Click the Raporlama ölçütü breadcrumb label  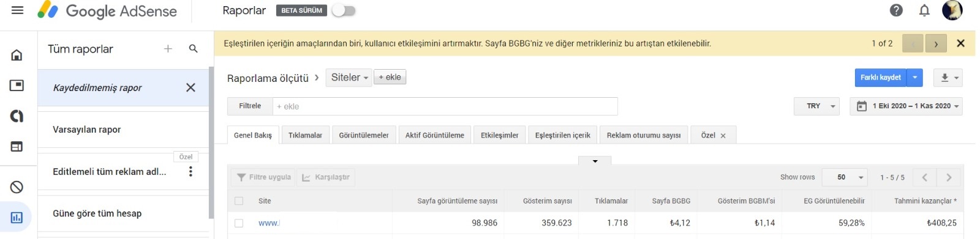point(268,78)
